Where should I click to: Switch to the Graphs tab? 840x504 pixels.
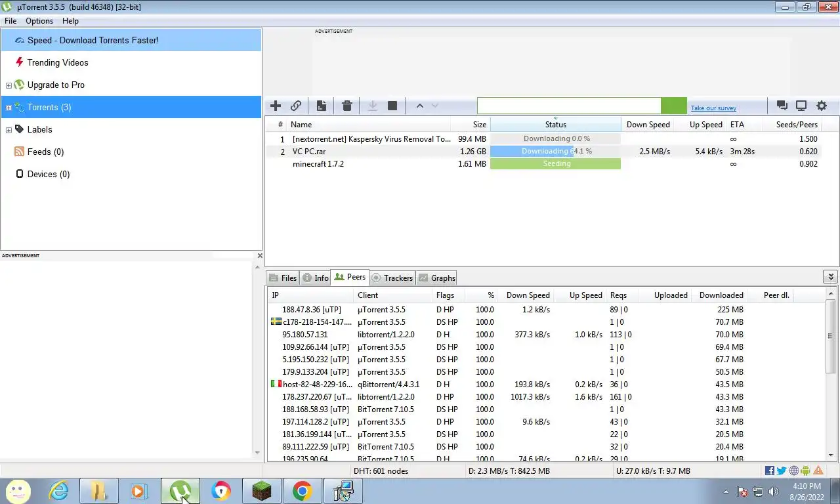coord(436,278)
